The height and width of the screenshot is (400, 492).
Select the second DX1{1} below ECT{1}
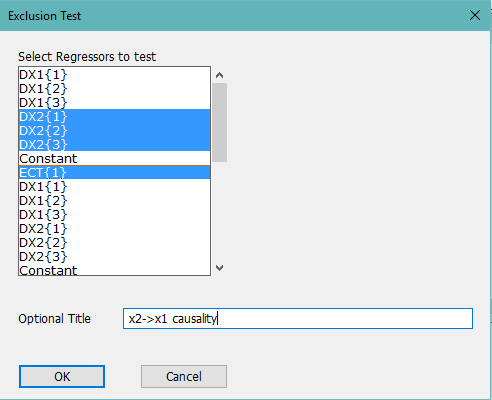[114, 186]
